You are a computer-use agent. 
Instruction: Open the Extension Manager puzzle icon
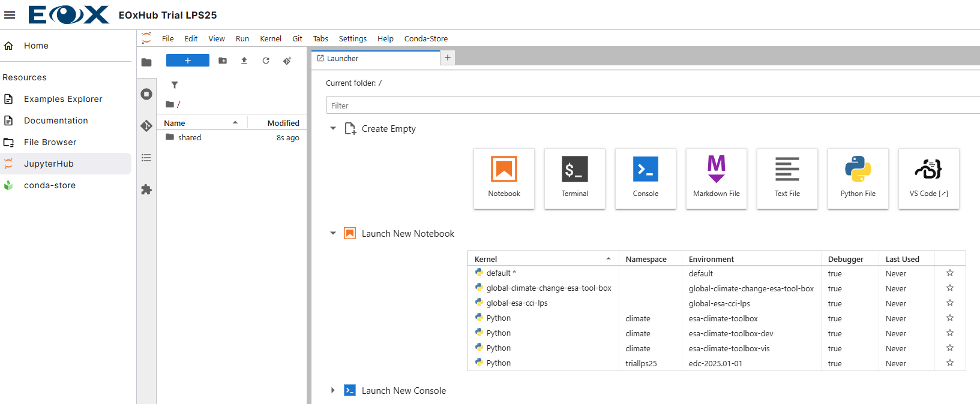tap(146, 189)
